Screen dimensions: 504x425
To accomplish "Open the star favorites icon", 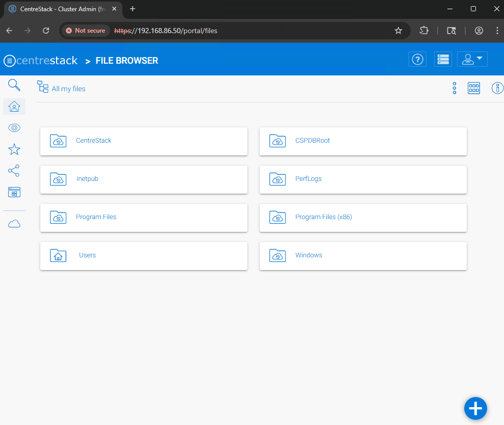I will [x=14, y=149].
